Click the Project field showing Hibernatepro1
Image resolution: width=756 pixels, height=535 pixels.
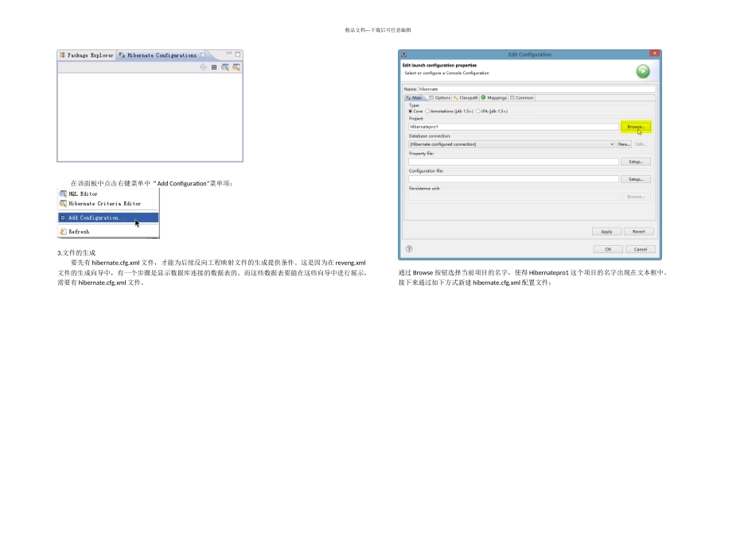pyautogui.click(x=513, y=127)
